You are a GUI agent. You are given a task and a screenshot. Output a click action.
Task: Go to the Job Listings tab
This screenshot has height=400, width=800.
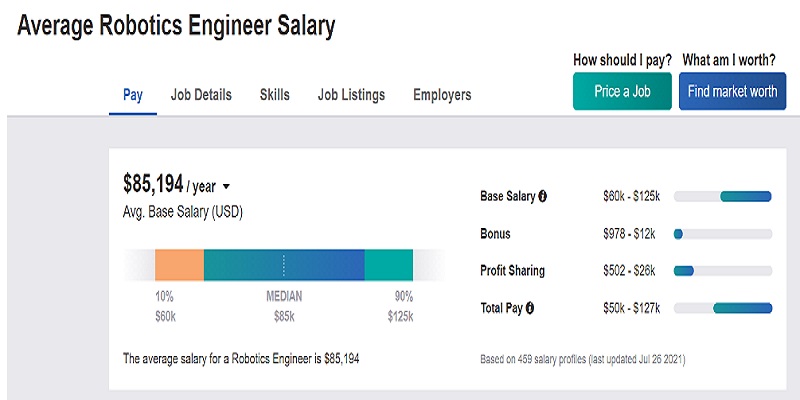point(351,95)
